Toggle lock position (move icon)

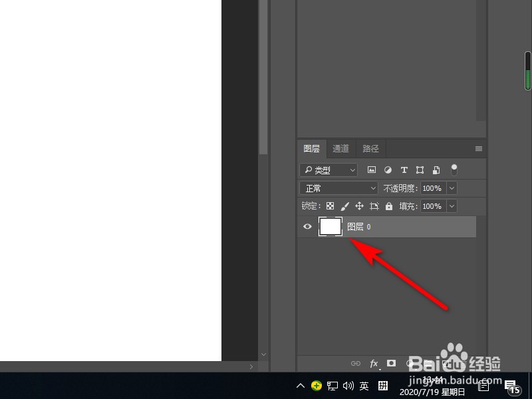359,206
